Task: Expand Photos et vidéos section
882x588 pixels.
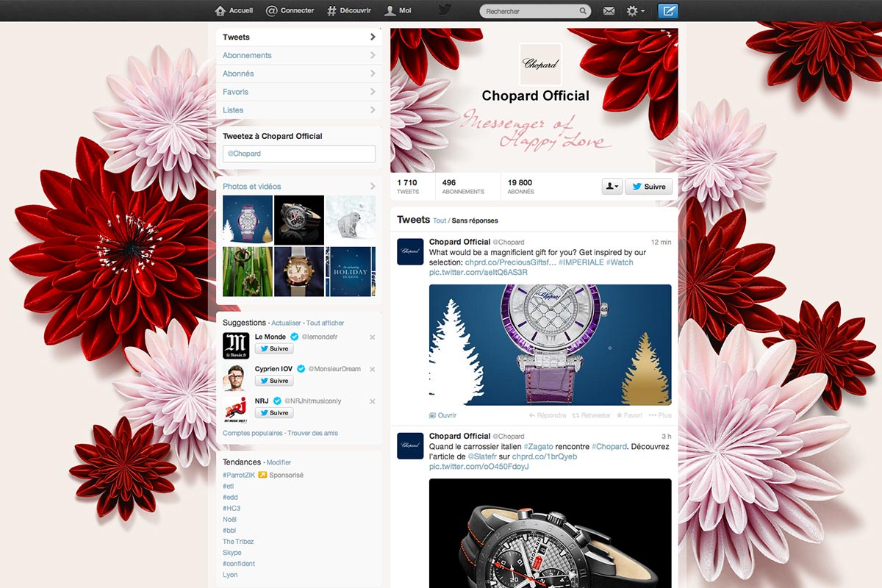Action: pyautogui.click(x=299, y=186)
